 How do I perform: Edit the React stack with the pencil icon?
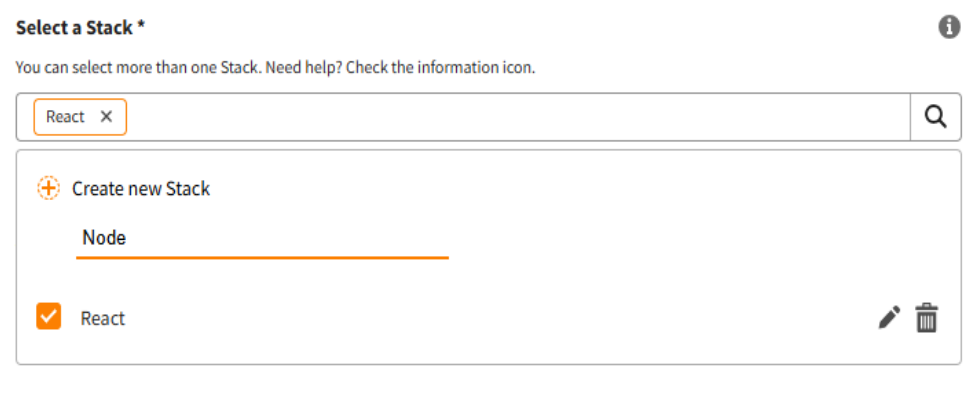click(889, 318)
